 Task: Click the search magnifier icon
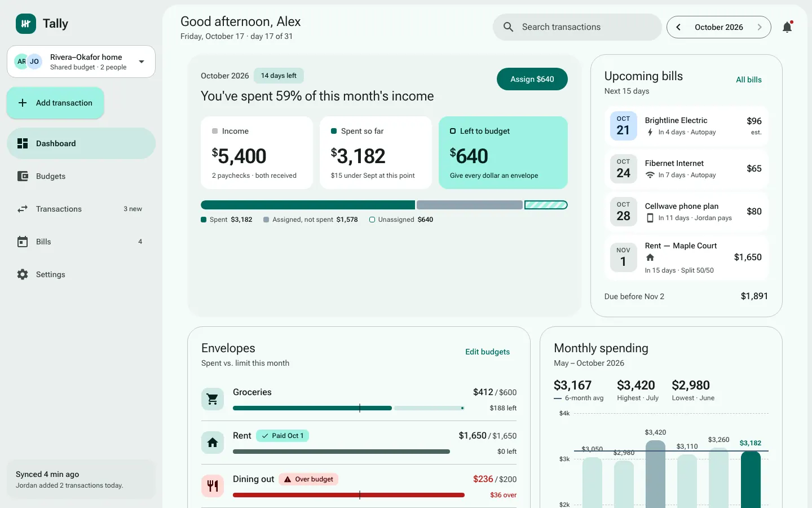[x=508, y=27]
